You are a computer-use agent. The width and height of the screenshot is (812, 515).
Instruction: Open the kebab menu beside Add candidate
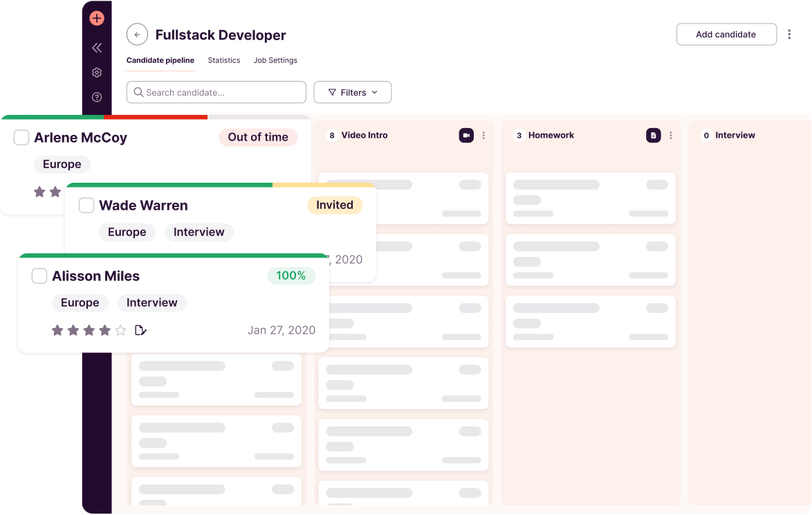pos(789,33)
